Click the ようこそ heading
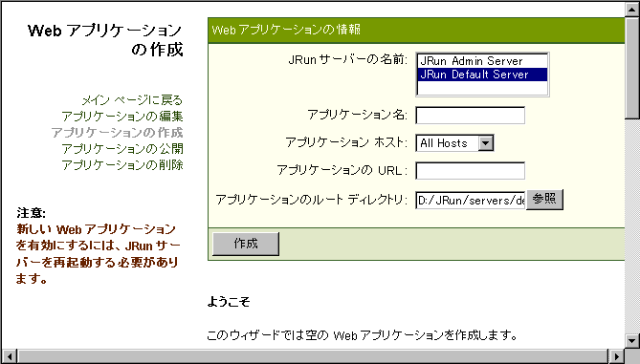This screenshot has width=640, height=364. (x=229, y=302)
